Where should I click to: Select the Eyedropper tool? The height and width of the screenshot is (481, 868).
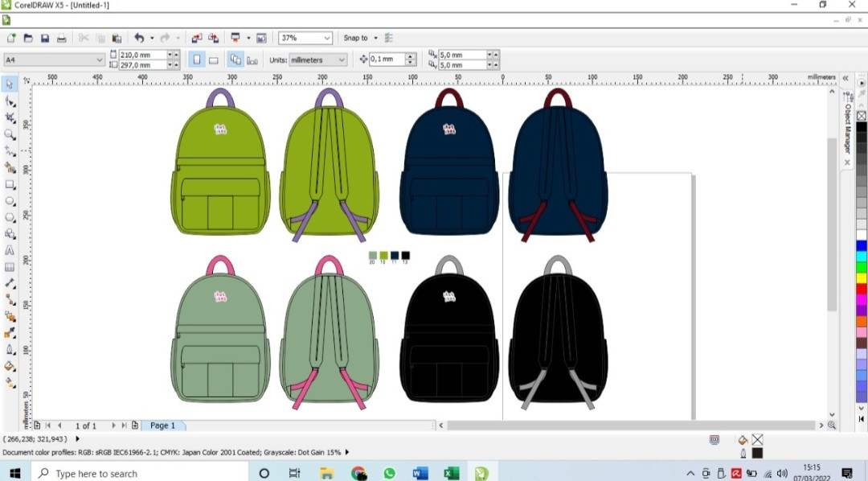pyautogui.click(x=10, y=333)
